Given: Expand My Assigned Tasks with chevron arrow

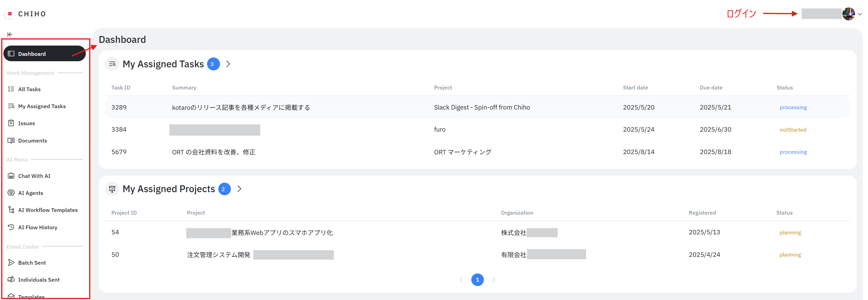Looking at the screenshot, I should tap(228, 64).
